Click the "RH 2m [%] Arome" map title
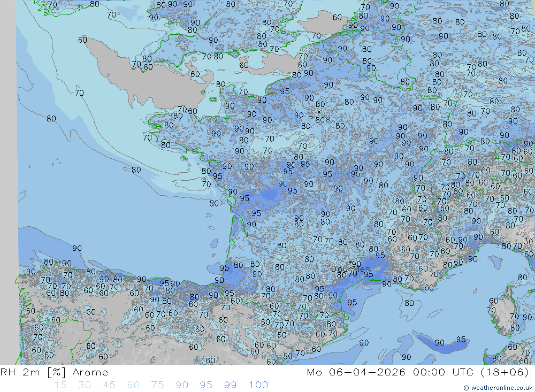Viewport: 535px width, 392px height. pos(54,372)
